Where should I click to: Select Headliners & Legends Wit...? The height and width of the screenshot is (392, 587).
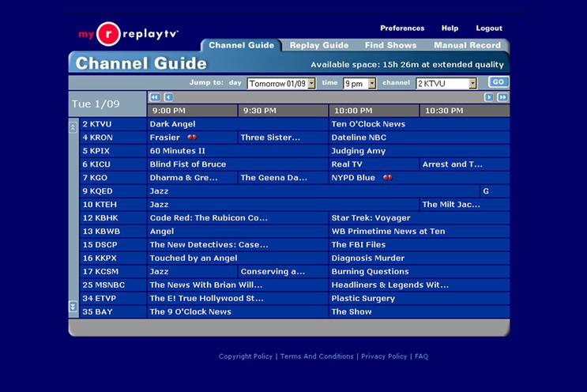point(420,285)
